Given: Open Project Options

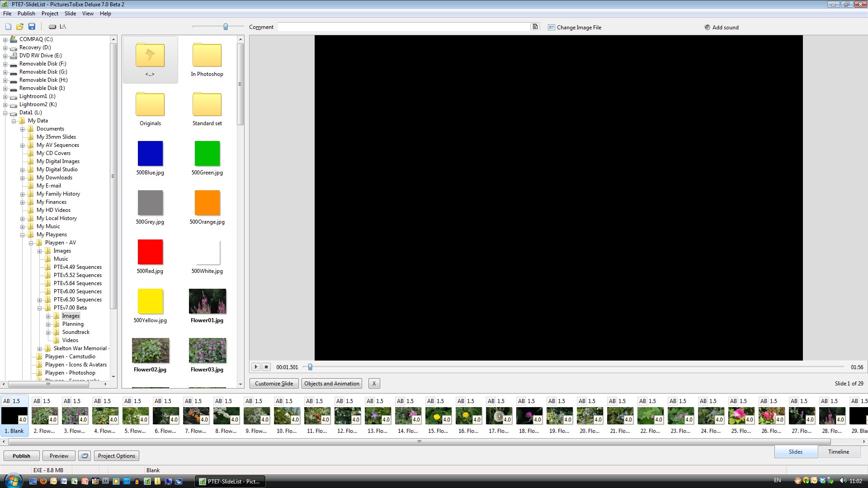Looking at the screenshot, I should [117, 456].
